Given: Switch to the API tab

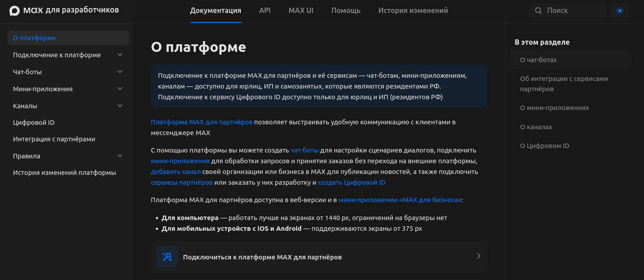Looking at the screenshot, I should point(265,11).
